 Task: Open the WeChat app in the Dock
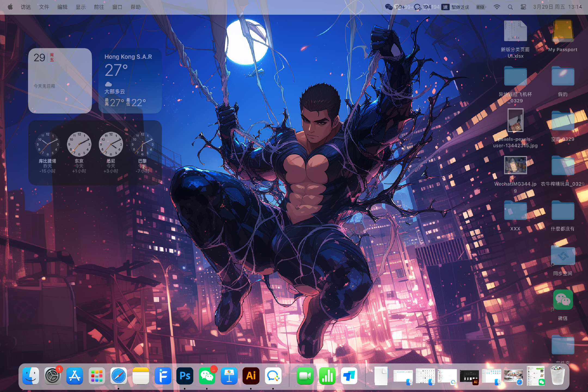tap(207, 376)
